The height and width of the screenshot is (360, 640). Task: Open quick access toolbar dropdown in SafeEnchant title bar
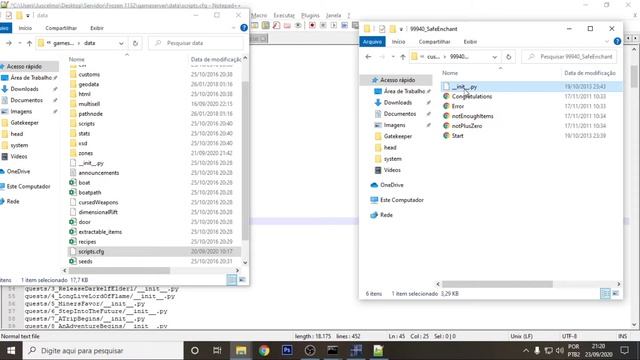pyautogui.click(x=401, y=29)
